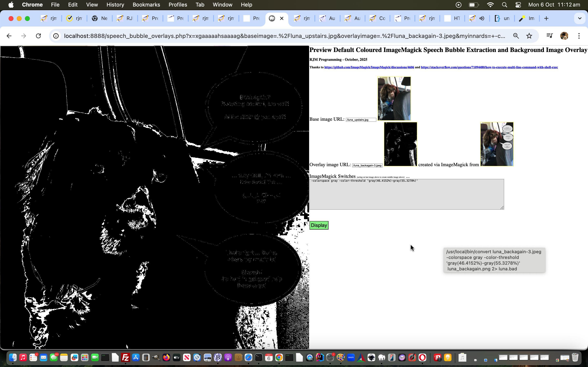The height and width of the screenshot is (367, 588).
Task: Open the ImageMagick discussions 4606 link
Action: (x=369, y=67)
